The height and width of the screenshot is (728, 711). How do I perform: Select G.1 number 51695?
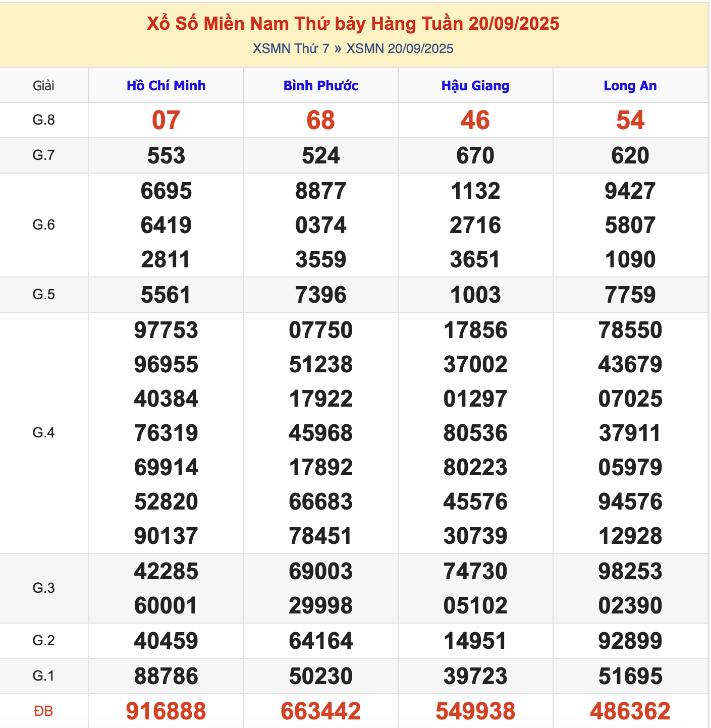pyautogui.click(x=630, y=676)
